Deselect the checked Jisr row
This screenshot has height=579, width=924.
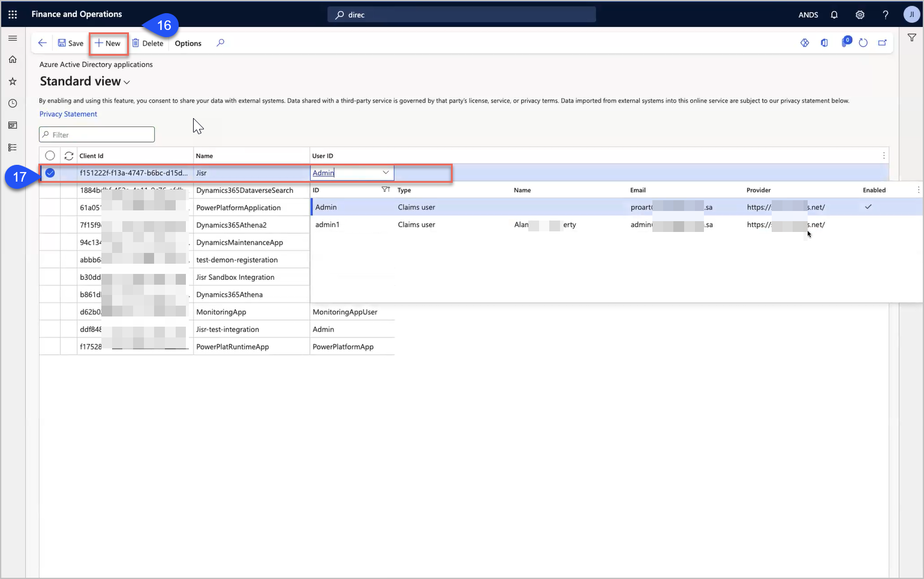pos(50,173)
